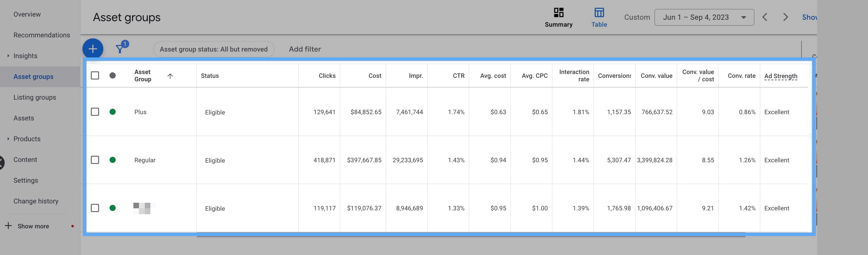
Task: Click the green status dot for Plus
Action: click(x=113, y=112)
